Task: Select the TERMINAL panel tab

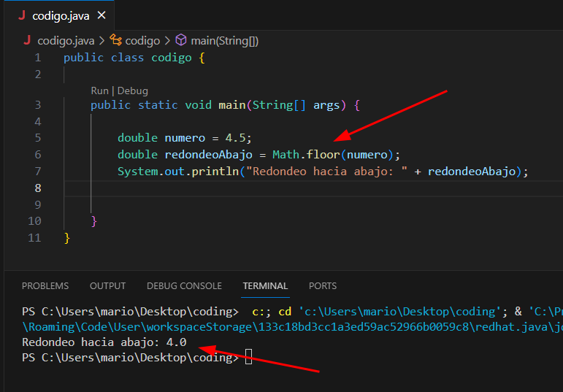Action: (265, 285)
